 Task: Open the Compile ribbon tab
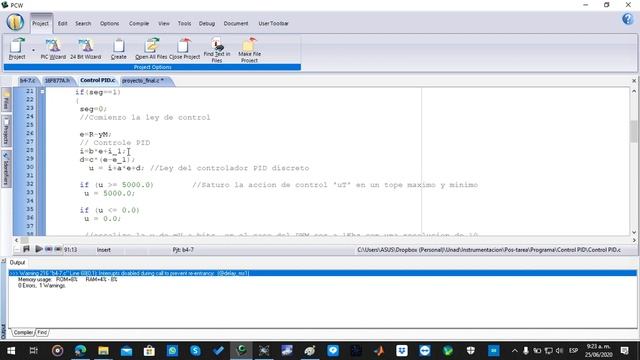click(139, 23)
